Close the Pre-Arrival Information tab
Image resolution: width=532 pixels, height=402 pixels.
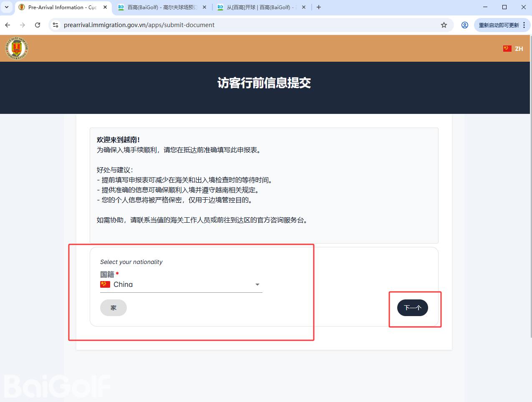[x=105, y=7]
